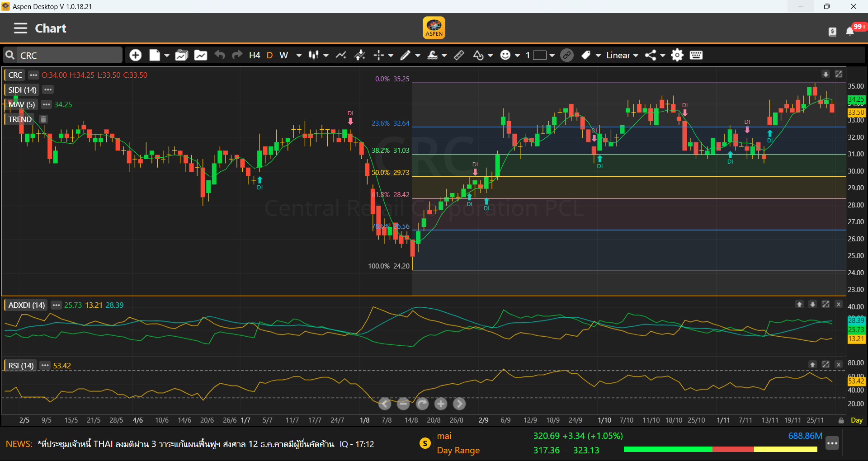Click the add chart plus icon

click(x=135, y=55)
